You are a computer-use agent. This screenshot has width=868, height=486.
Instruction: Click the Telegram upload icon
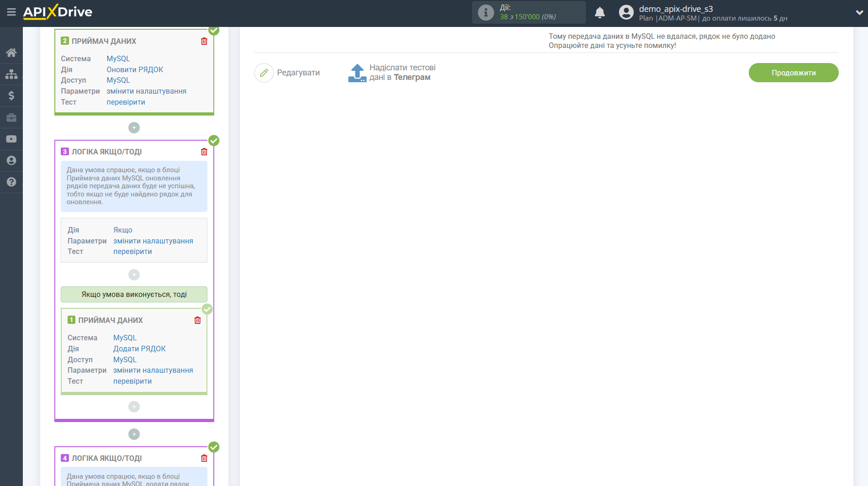pyautogui.click(x=357, y=73)
